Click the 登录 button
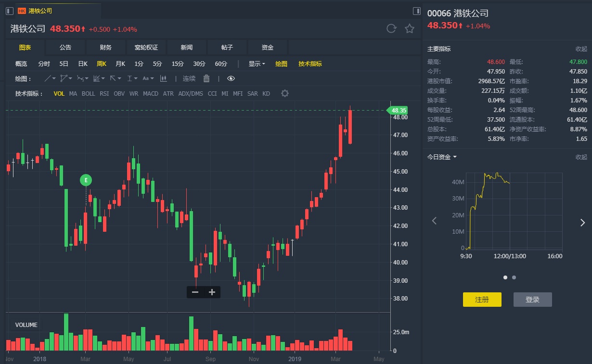 click(x=532, y=300)
